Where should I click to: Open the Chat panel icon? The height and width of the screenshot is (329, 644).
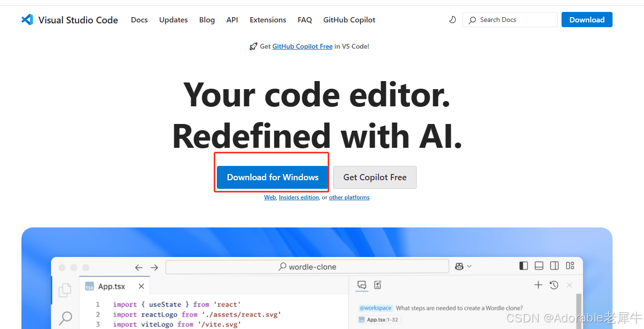(362, 285)
